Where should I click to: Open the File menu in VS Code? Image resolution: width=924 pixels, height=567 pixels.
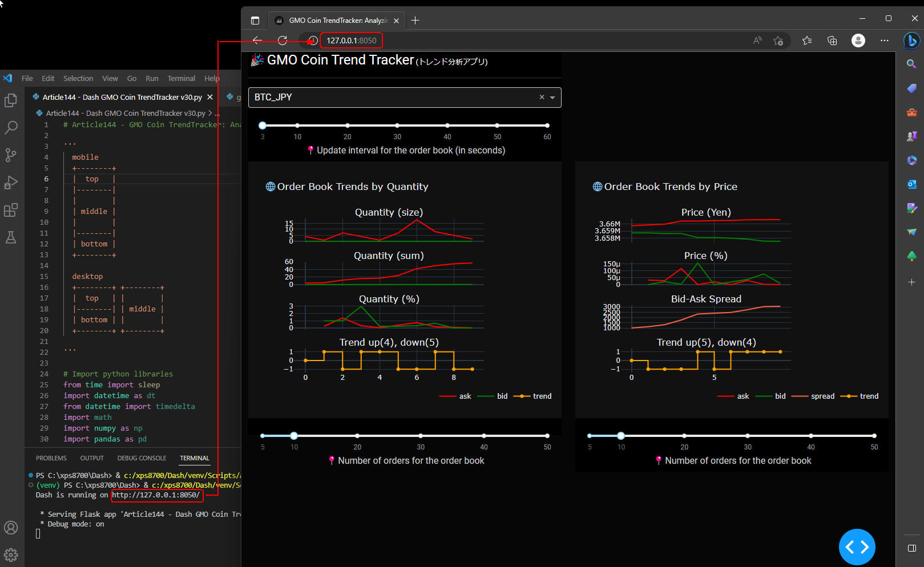point(27,78)
